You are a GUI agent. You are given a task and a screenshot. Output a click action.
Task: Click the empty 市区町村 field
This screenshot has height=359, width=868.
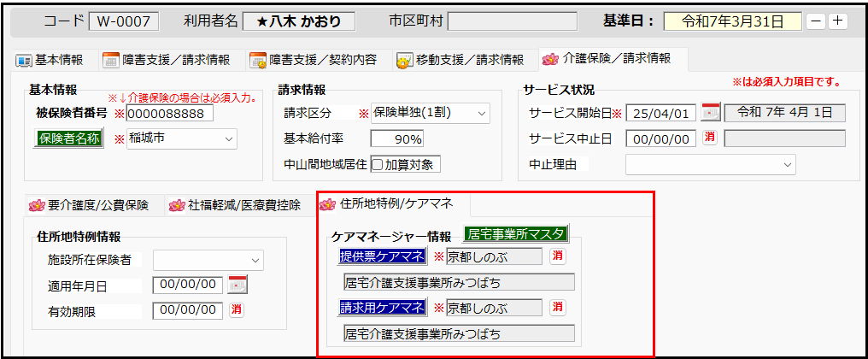click(x=512, y=21)
